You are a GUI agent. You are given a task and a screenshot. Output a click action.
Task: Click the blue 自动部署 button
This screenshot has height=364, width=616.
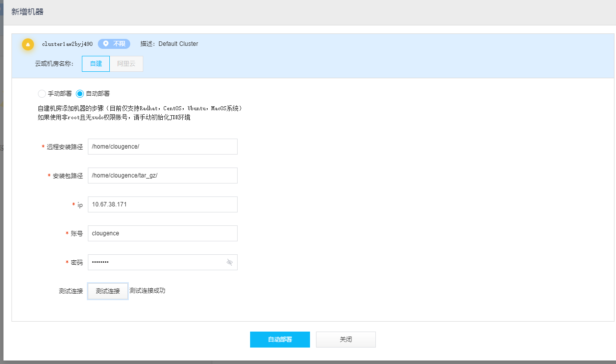[280, 340]
